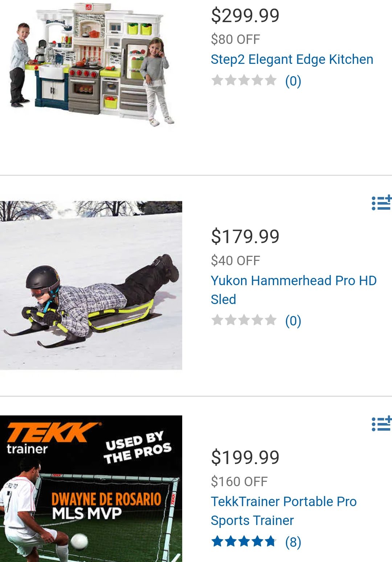
Task: Select the $199.99 price
Action: click(x=245, y=457)
